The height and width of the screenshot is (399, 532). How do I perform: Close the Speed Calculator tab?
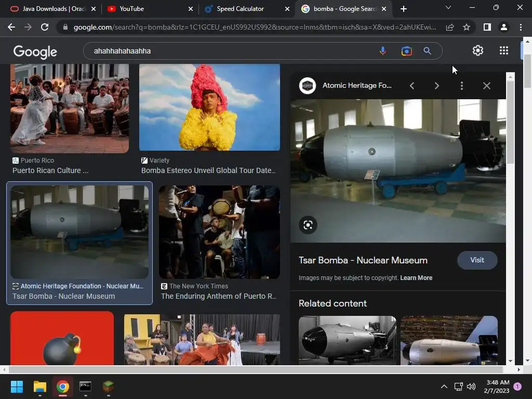pyautogui.click(x=287, y=9)
